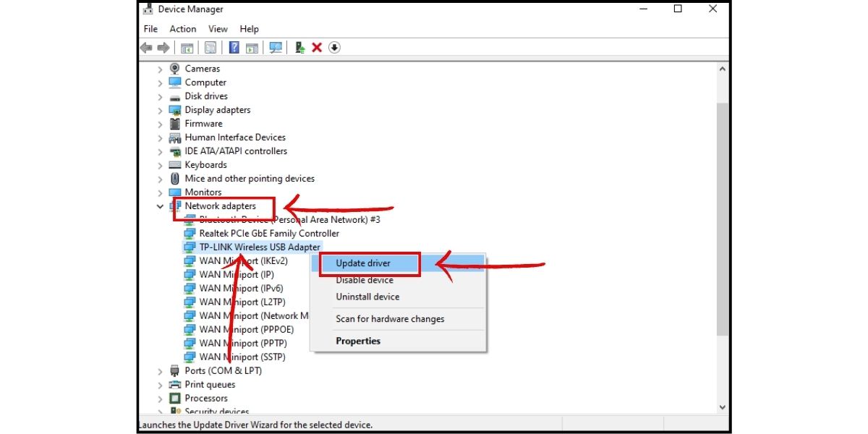Expand the Human Interface Devices category
Viewport: 868px width, 434px height.
tap(159, 137)
